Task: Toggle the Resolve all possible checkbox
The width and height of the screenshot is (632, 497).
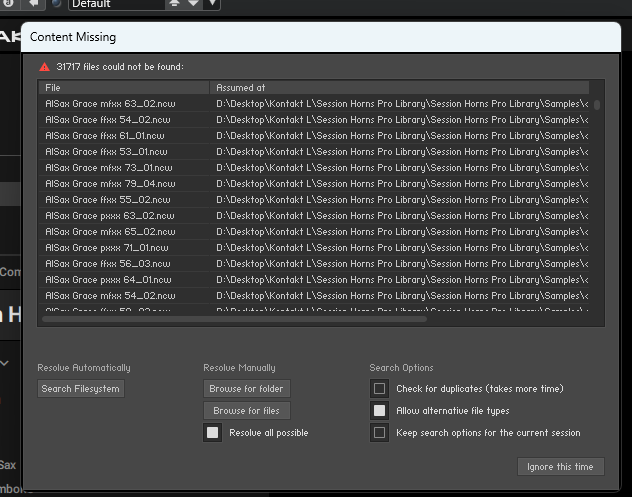Action: pos(212,433)
